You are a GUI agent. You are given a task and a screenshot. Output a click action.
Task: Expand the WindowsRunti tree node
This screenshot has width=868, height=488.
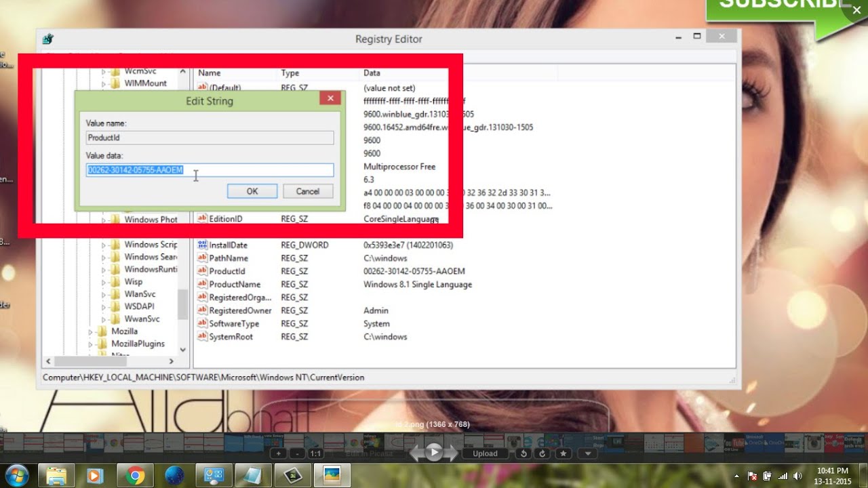(x=104, y=270)
